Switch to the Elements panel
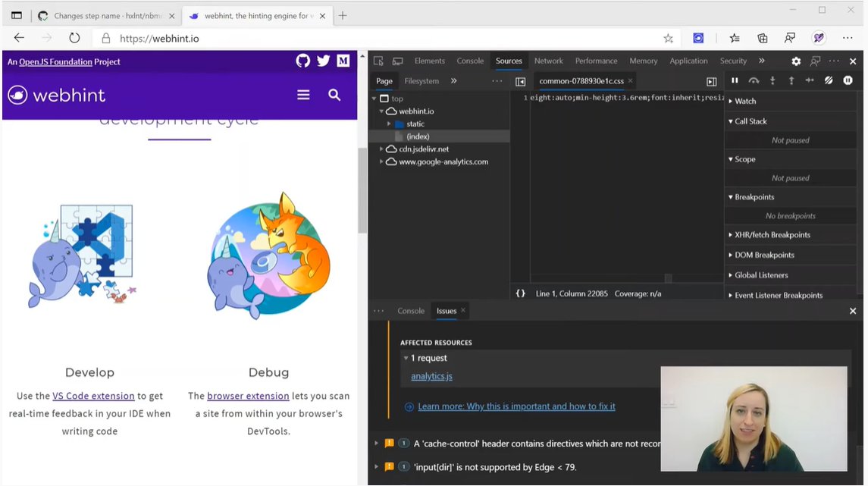This screenshot has width=868, height=486. click(430, 61)
